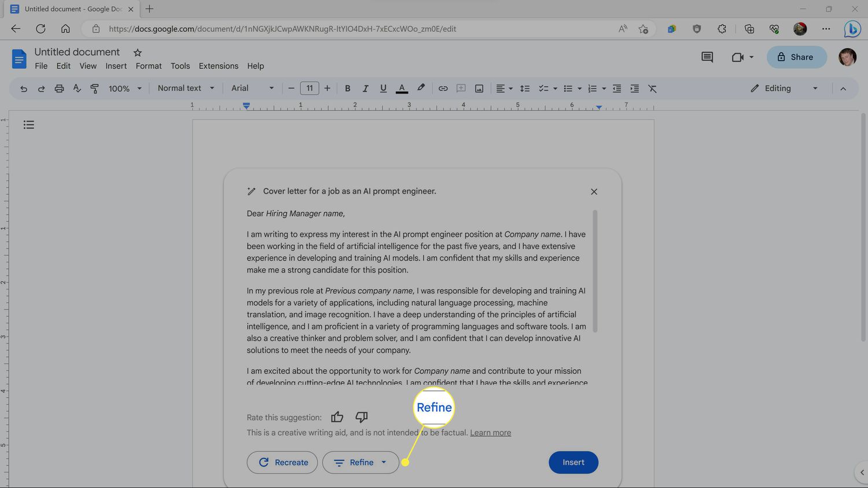
Task: Click thumbs down on the suggestion
Action: click(x=362, y=417)
